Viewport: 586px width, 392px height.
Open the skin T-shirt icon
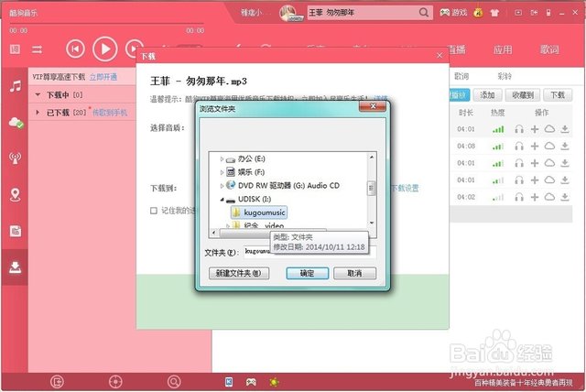pos(494,13)
